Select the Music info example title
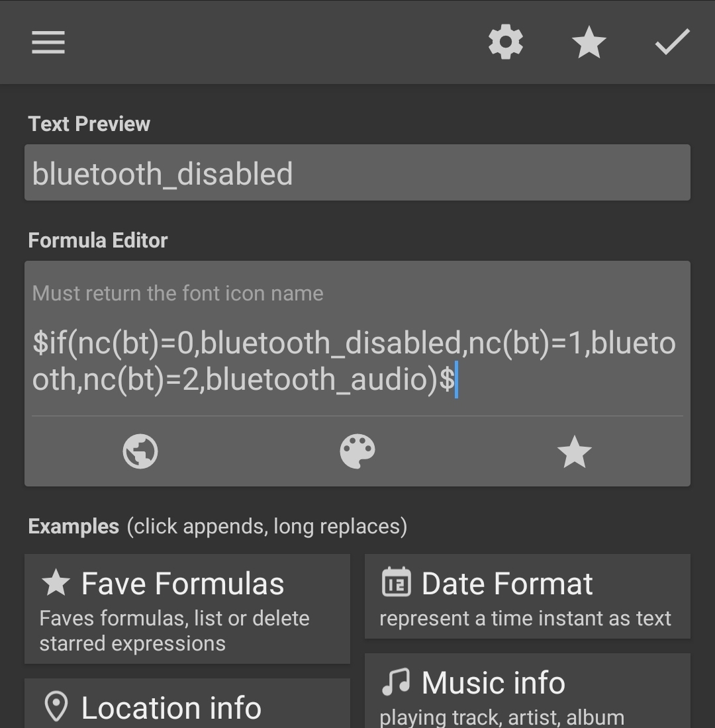 pyautogui.click(x=493, y=683)
